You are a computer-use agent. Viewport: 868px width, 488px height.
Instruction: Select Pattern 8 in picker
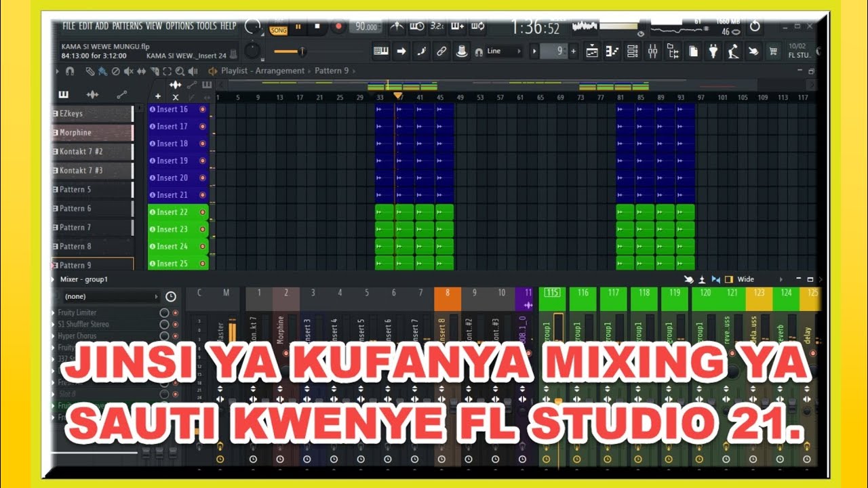93,247
